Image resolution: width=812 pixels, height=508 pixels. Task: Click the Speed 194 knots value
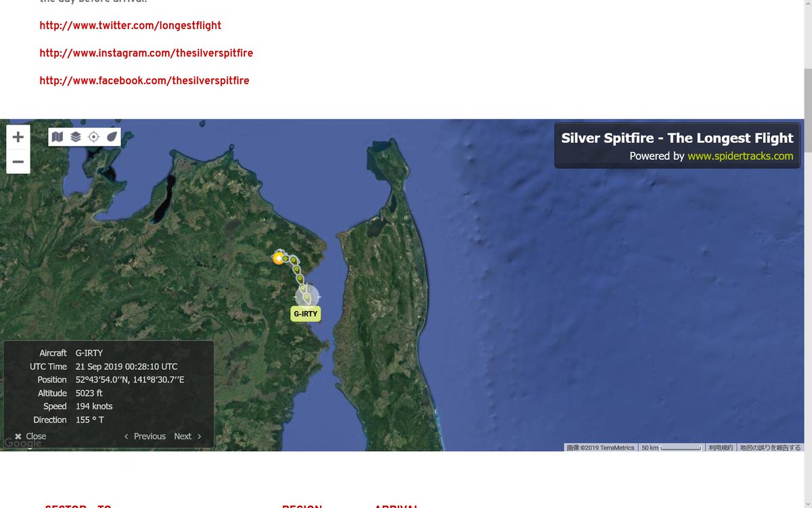(94, 406)
